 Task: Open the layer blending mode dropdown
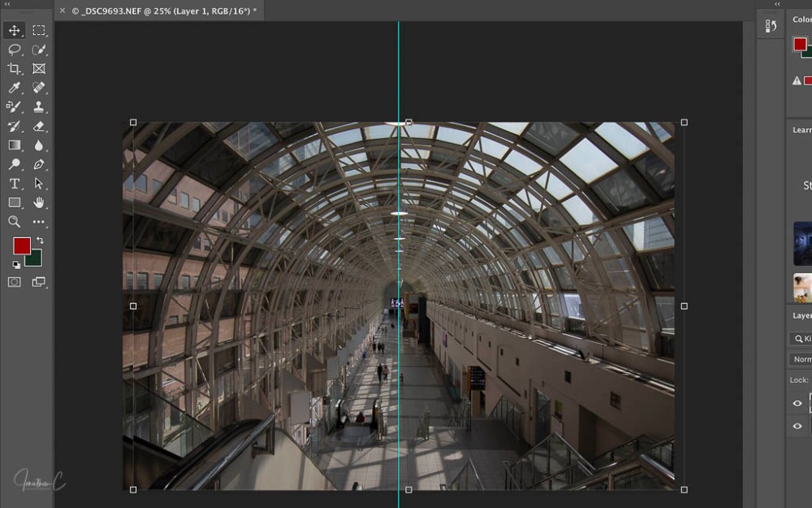pyautogui.click(x=802, y=358)
